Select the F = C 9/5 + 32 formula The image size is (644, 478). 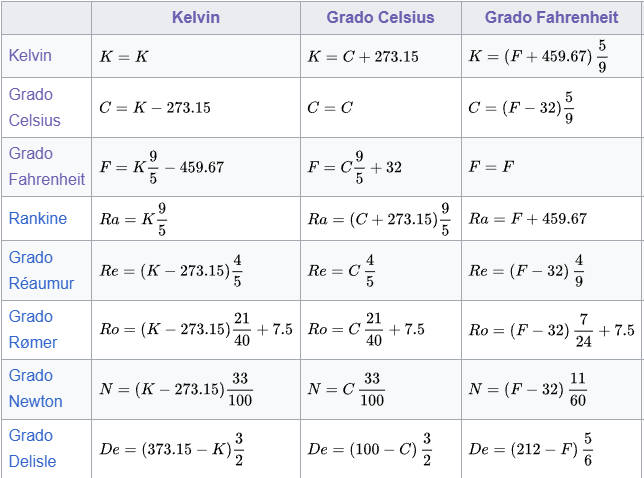355,167
